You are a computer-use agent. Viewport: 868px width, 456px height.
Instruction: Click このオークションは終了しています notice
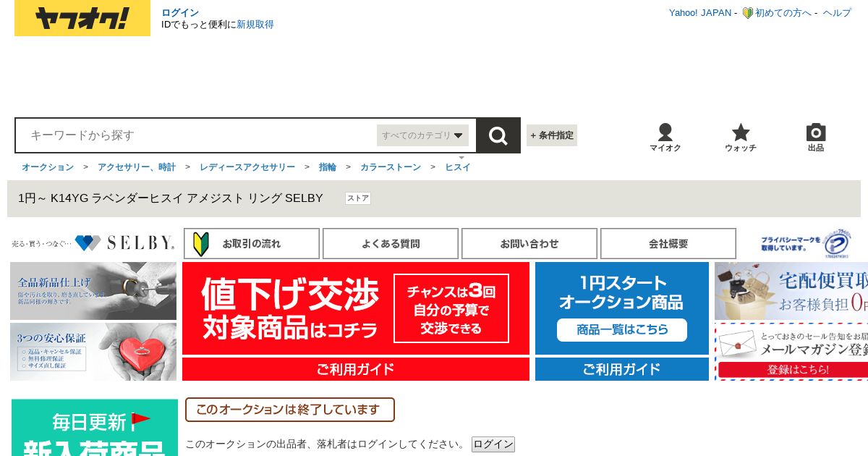290,410
